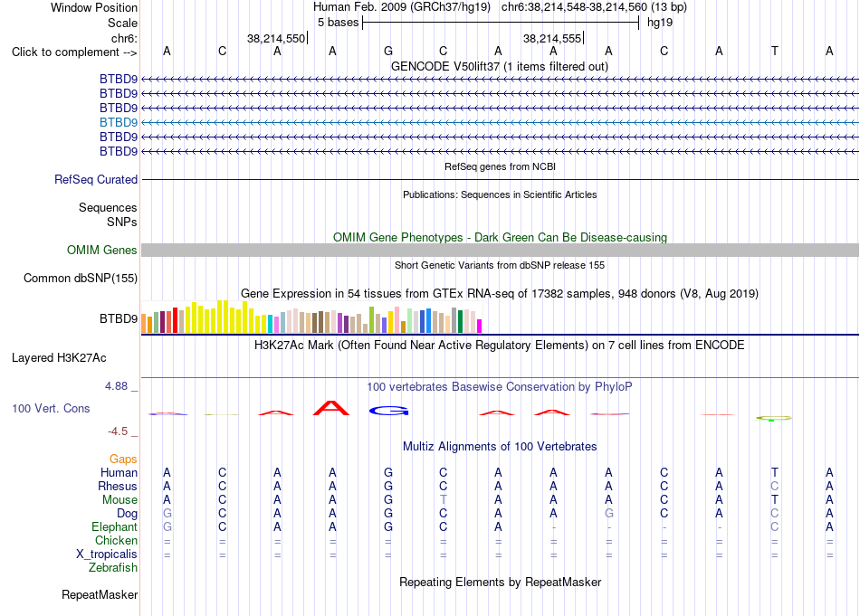Open 'RefSeq genes from NCBI' title
The height and width of the screenshot is (616, 860).
tap(501, 166)
